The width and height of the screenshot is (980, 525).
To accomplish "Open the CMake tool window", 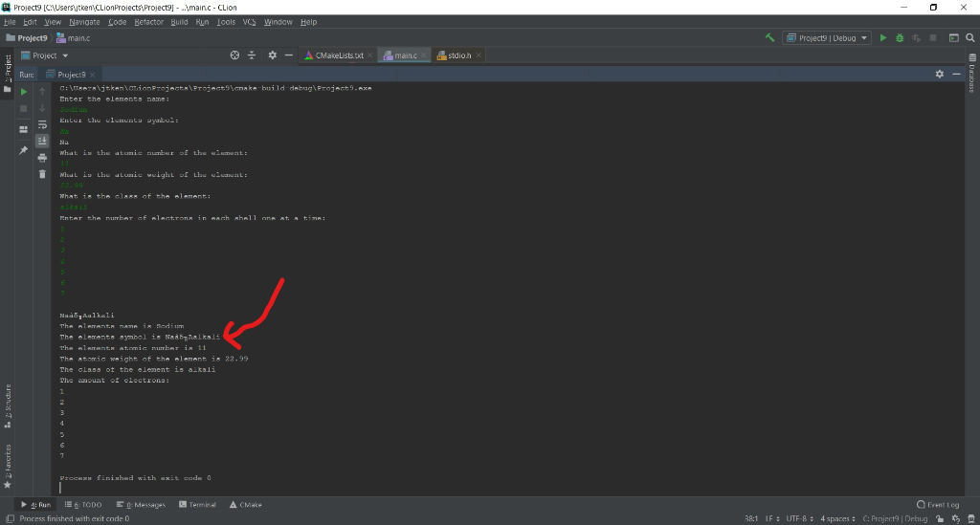I will (246, 504).
